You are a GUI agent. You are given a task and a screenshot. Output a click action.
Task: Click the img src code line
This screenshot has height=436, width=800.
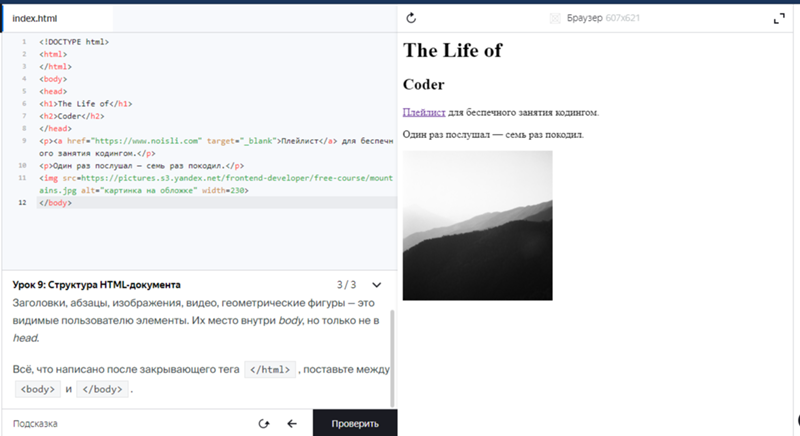pyautogui.click(x=216, y=184)
